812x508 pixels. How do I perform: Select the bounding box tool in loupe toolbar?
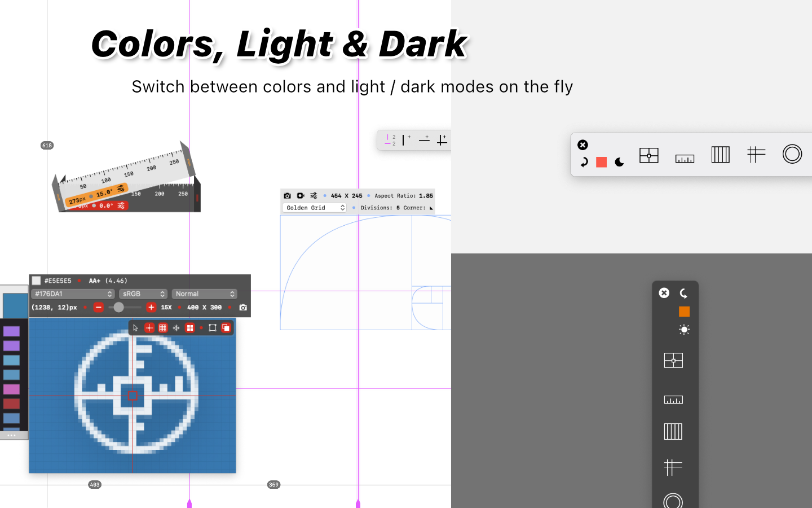coord(213,328)
